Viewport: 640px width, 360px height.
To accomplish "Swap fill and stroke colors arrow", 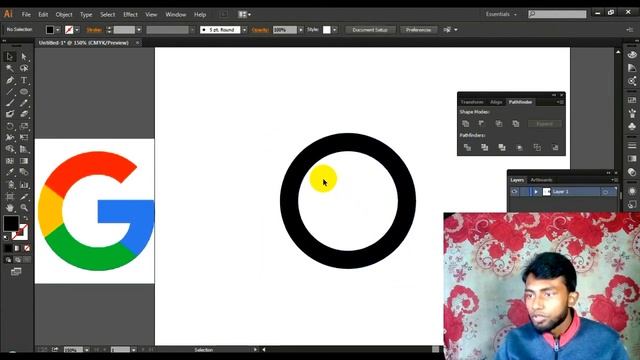I will (25, 218).
